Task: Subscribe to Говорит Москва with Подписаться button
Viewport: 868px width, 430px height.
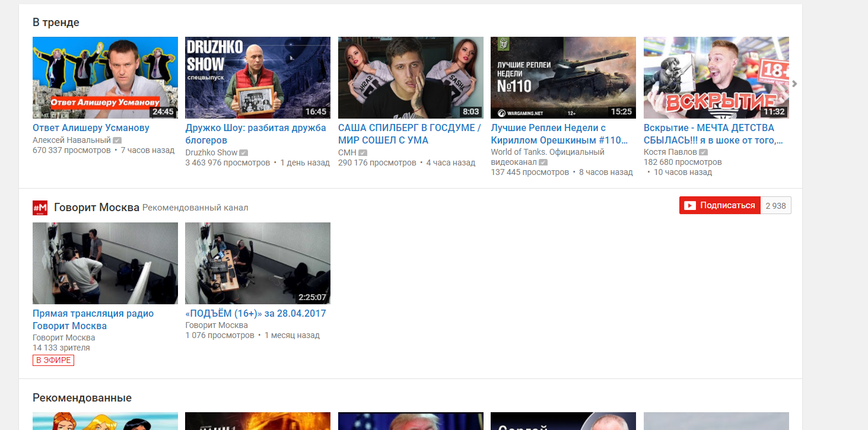Action: (720, 206)
